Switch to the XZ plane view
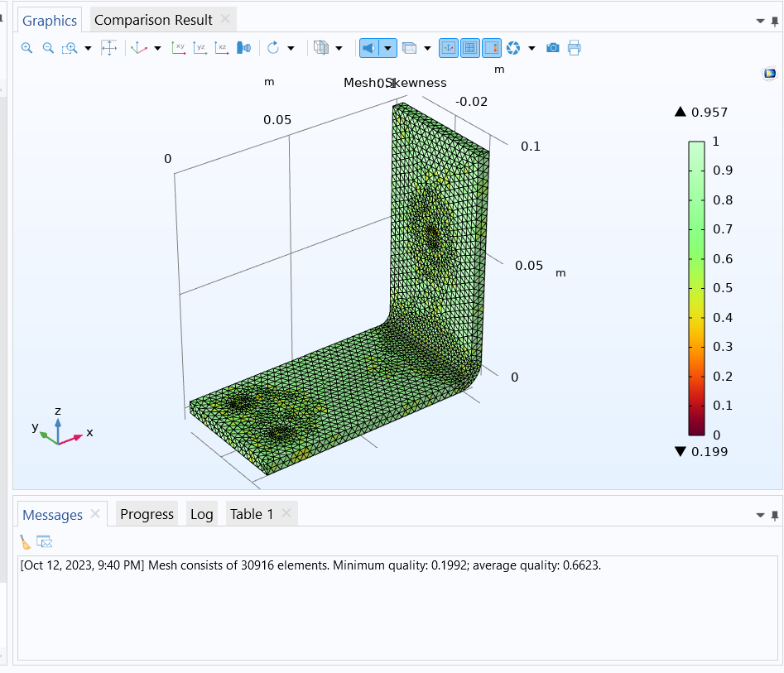 coord(221,48)
